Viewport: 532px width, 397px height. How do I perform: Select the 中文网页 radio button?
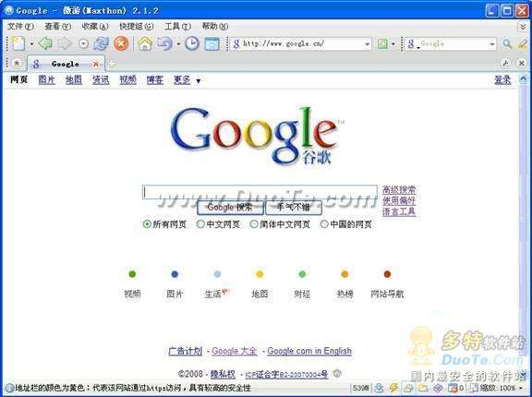click(x=200, y=224)
